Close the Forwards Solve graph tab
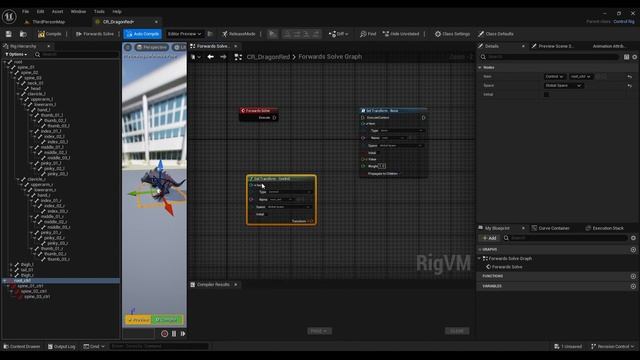 [x=236, y=46]
